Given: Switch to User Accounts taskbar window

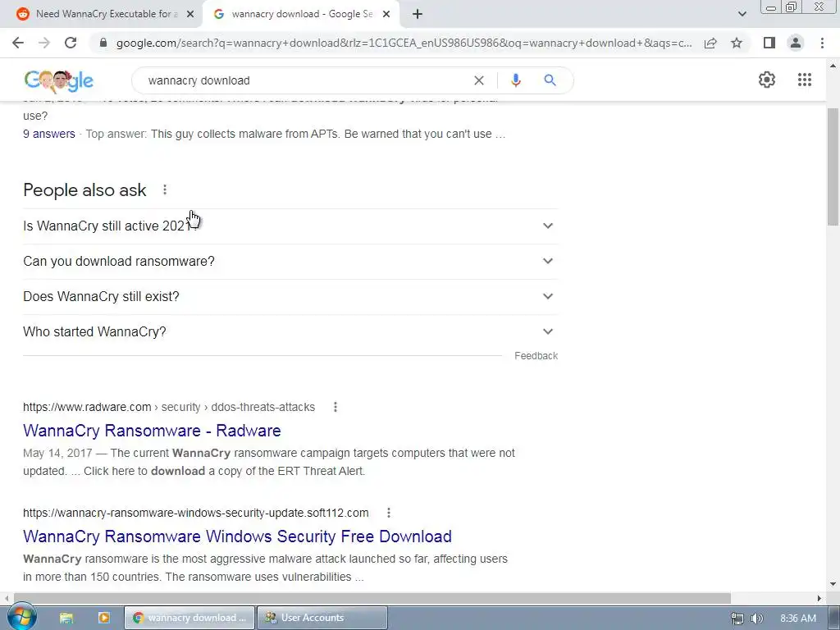Looking at the screenshot, I should pyautogui.click(x=322, y=618).
